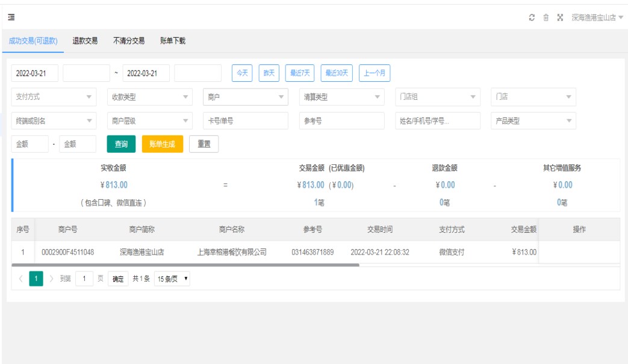The height and width of the screenshot is (364, 628).
Task: Go to previous page arrow
Action: click(x=20, y=279)
